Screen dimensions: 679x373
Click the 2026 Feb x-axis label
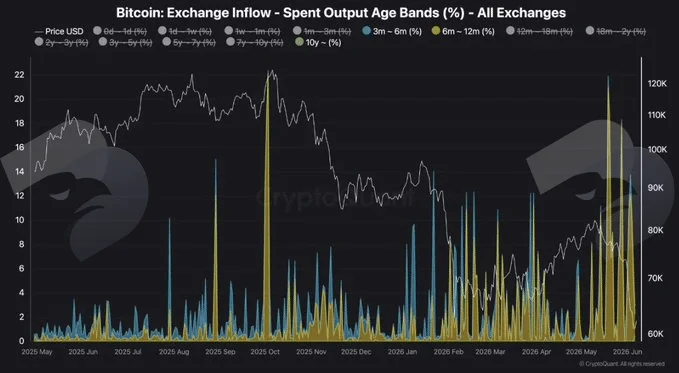tap(448, 352)
